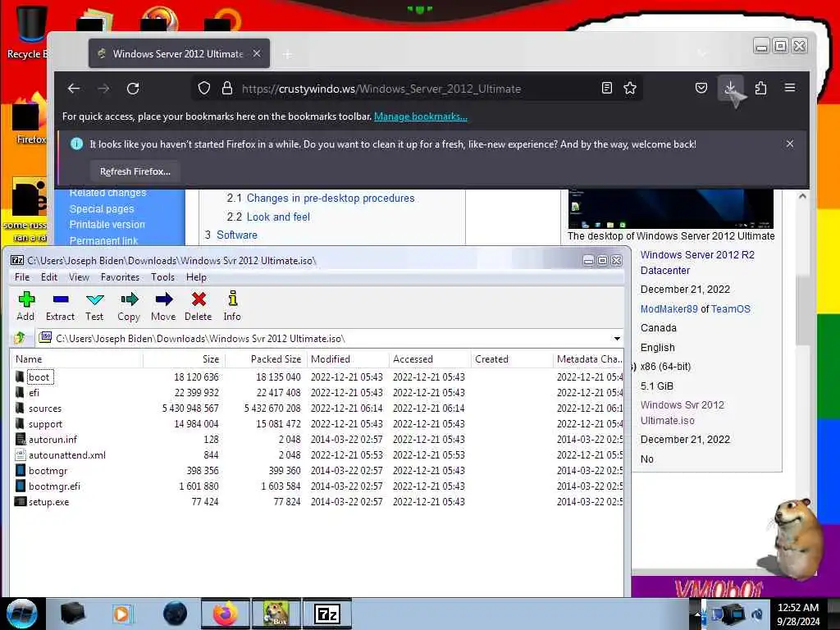Select setup.exe in the file list

pyautogui.click(x=317, y=501)
